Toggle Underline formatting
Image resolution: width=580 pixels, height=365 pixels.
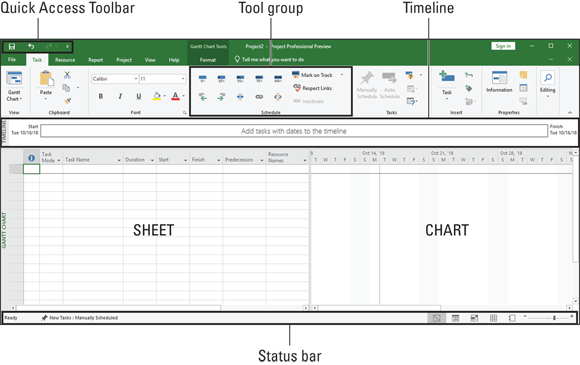(139, 97)
